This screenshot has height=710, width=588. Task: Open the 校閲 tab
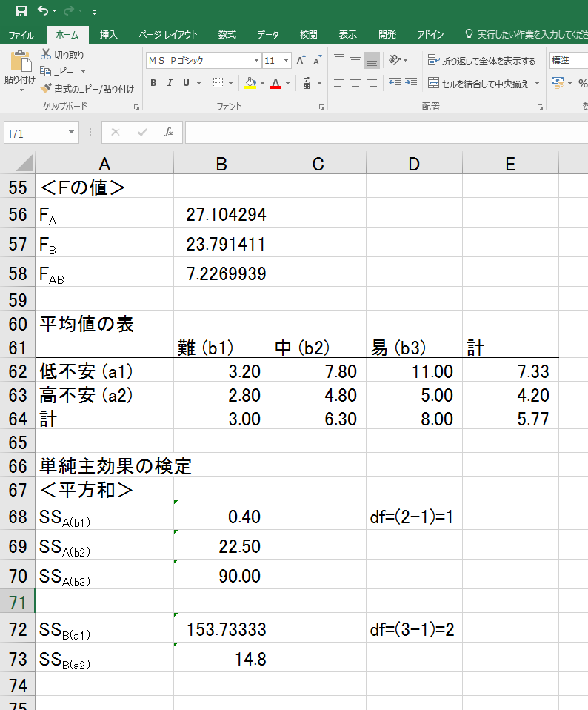[x=309, y=35]
